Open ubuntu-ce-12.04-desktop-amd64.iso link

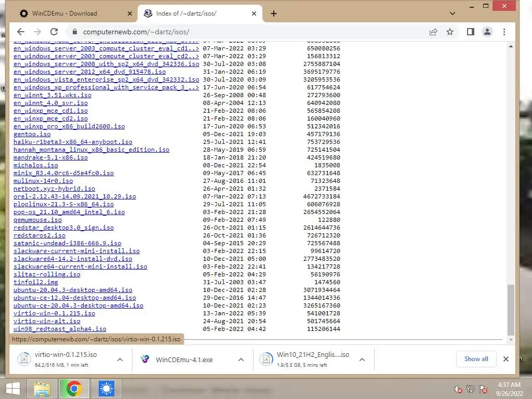(x=75, y=298)
